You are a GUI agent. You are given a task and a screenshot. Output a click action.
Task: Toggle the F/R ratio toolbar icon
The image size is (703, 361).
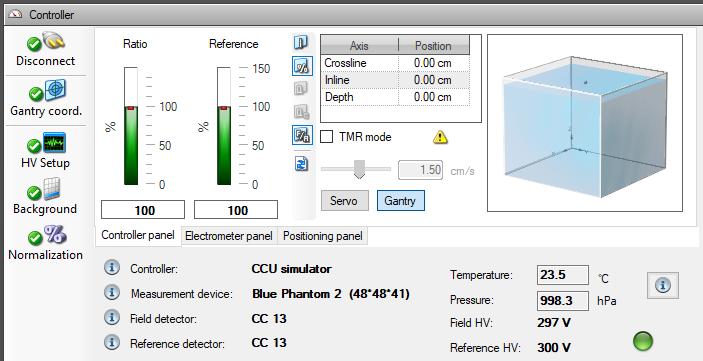tap(302, 135)
